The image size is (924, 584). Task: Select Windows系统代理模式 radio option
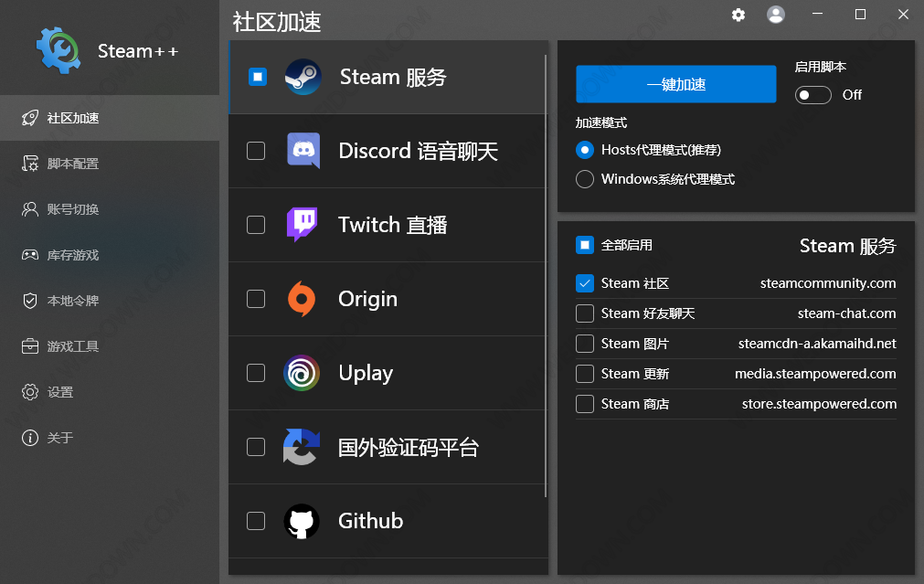tap(585, 179)
